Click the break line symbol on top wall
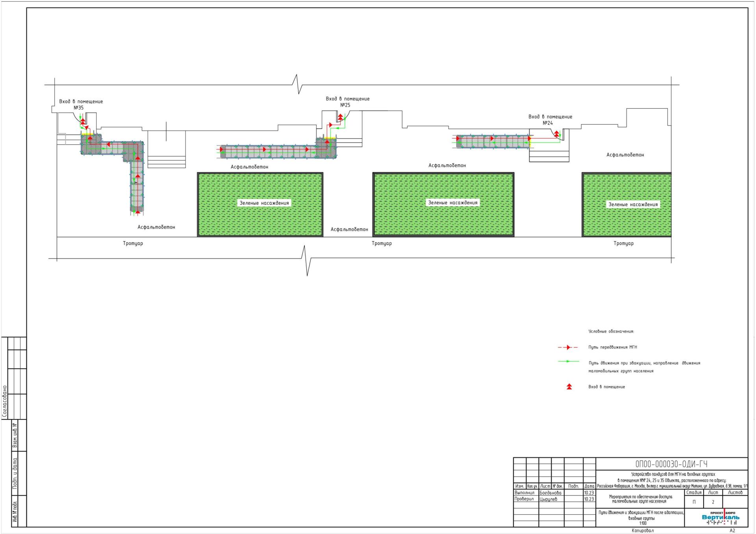Screen dimensions: 756x534 (298, 84)
